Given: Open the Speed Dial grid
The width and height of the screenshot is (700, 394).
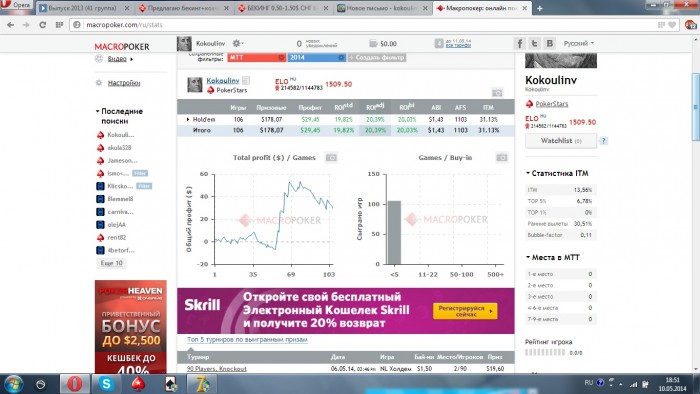Looking at the screenshot, I should click(59, 25).
